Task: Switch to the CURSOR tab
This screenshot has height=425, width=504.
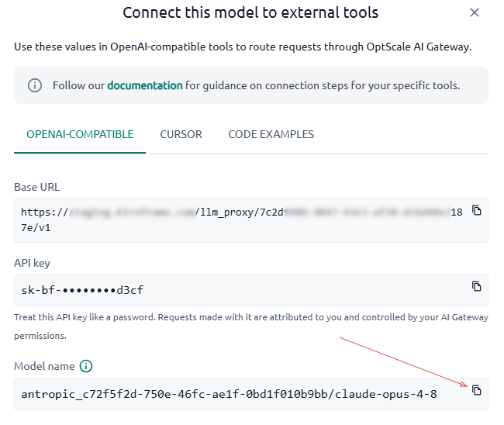Action: pos(181,134)
